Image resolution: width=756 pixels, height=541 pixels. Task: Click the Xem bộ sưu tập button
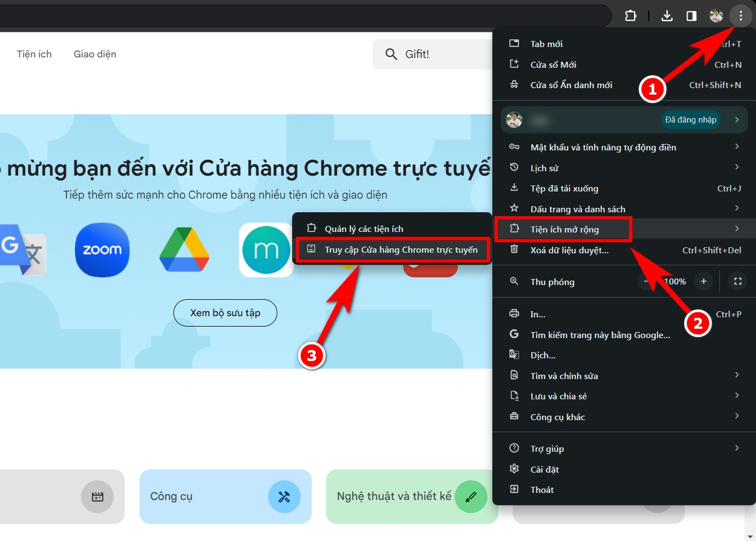225,312
